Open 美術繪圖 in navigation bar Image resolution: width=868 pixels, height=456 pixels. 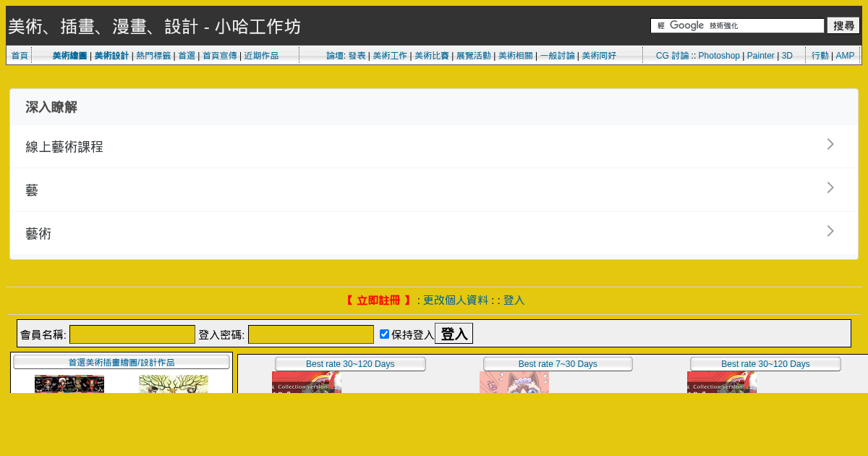pyautogui.click(x=69, y=56)
